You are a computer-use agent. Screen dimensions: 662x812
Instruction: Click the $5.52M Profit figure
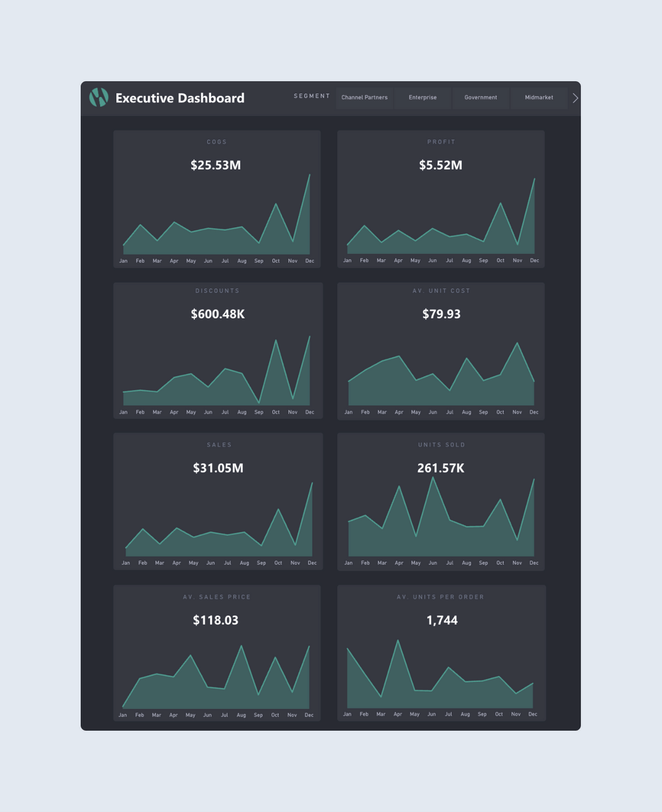pos(441,165)
